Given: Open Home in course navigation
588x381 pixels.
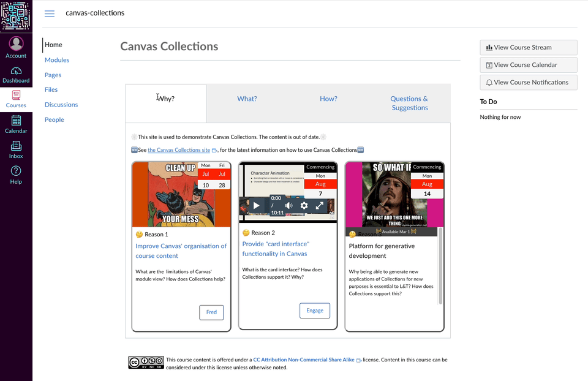Looking at the screenshot, I should point(54,45).
